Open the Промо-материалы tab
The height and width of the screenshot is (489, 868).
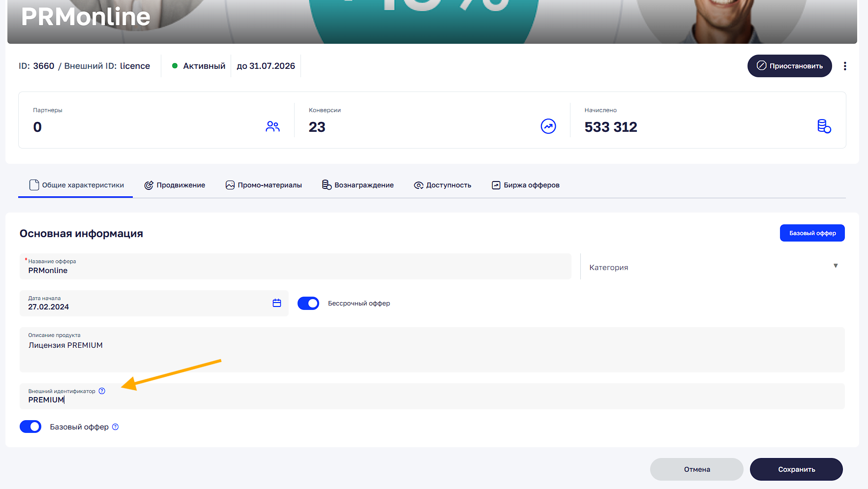[264, 185]
